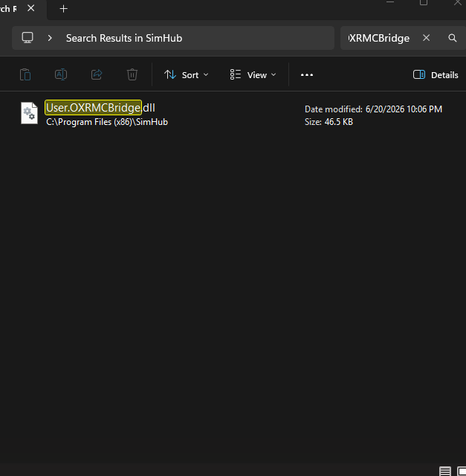This screenshot has height=476, width=466.
Task: Click the C:\Program Files (x86)\SimHub path
Action: click(x=107, y=122)
